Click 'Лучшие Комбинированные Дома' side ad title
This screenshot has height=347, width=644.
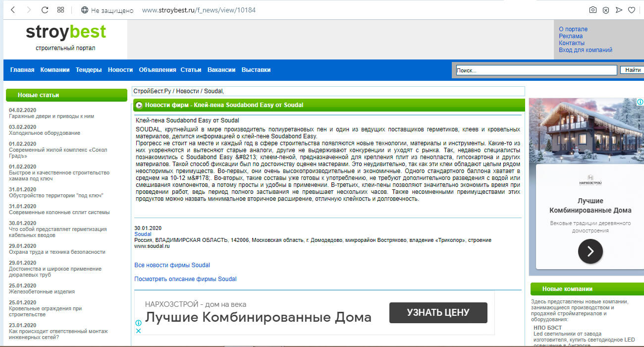tap(590, 206)
